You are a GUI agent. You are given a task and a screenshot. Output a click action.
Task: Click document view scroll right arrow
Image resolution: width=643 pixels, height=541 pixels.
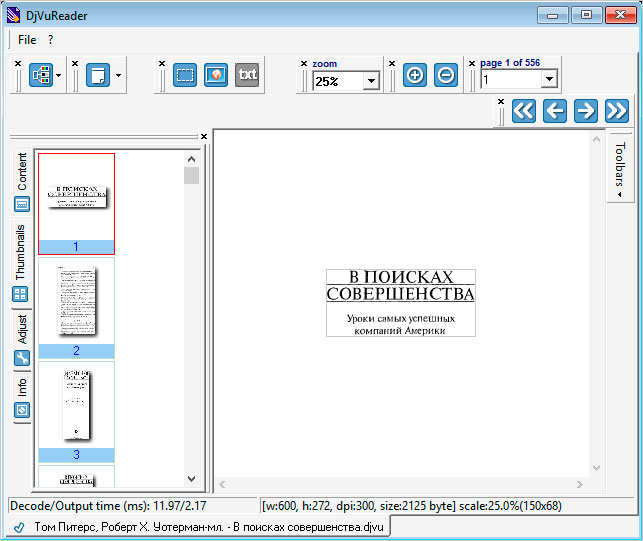coord(580,484)
